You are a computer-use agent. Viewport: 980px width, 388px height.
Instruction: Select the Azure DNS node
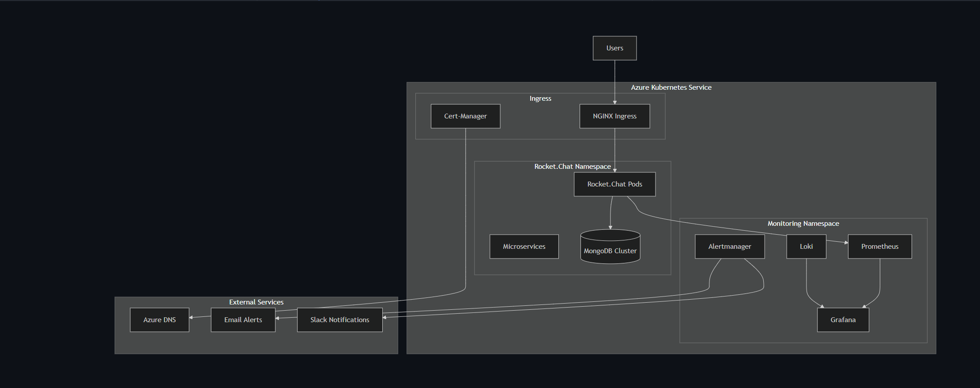159,320
